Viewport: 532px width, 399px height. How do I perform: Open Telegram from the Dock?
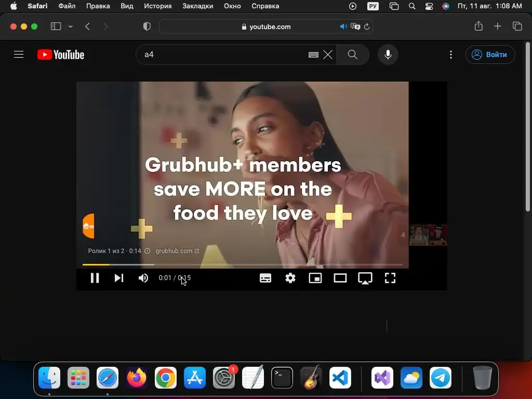click(x=441, y=378)
